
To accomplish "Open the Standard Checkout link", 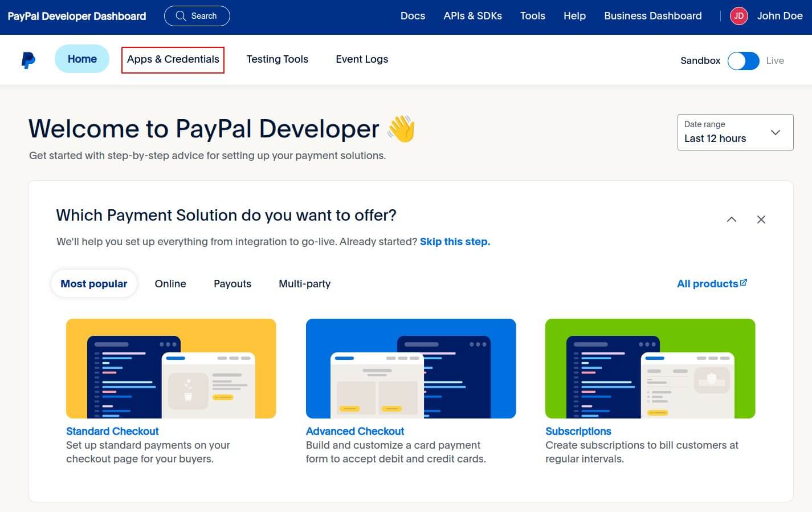I will pos(112,432).
